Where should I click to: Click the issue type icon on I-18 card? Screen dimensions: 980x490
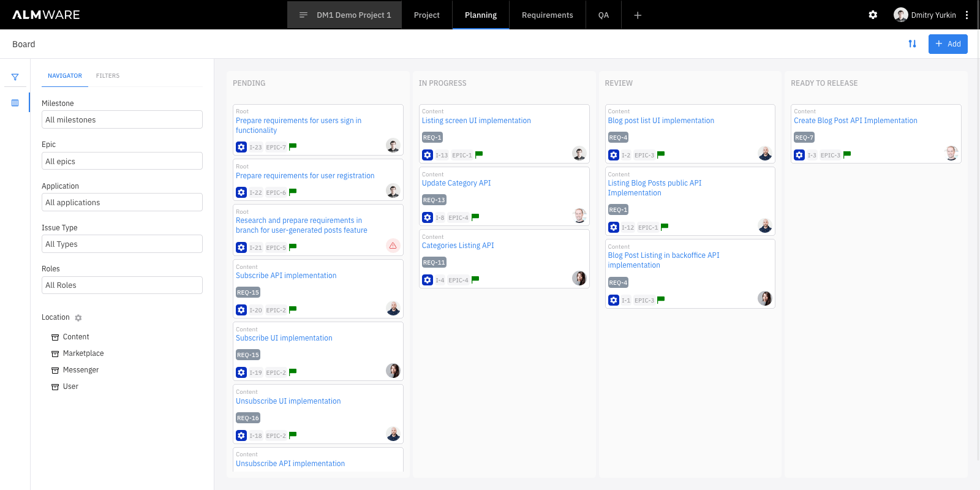(x=241, y=435)
